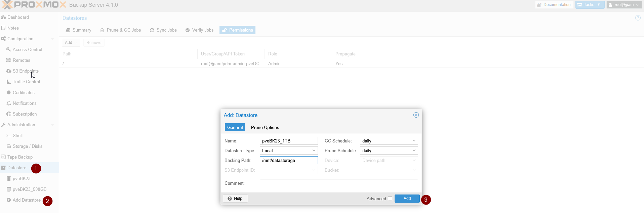
Task: Go to the Sync Jobs tab
Action: (163, 30)
